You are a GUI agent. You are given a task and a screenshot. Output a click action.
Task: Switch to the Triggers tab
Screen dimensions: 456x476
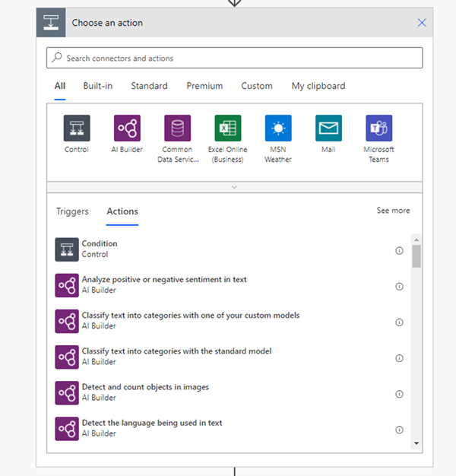[x=72, y=211]
